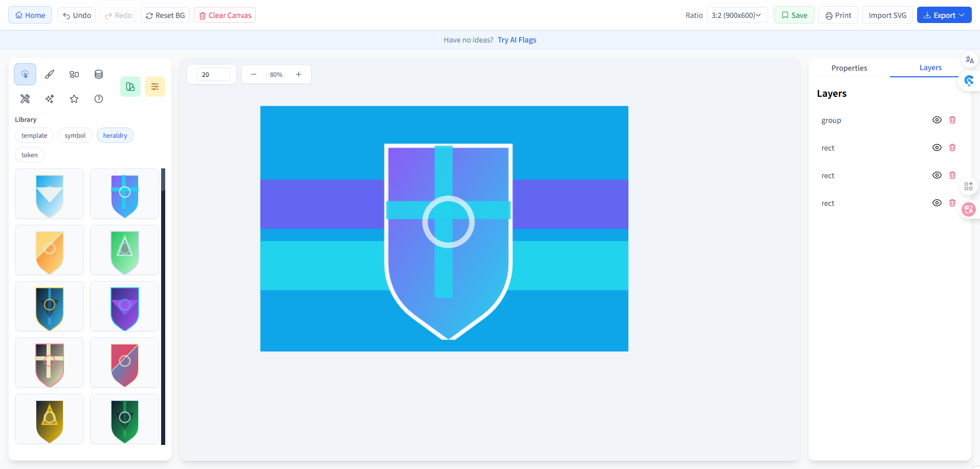Select the purple shield thumbnail
The width and height of the screenshot is (980, 469).
[x=124, y=306]
